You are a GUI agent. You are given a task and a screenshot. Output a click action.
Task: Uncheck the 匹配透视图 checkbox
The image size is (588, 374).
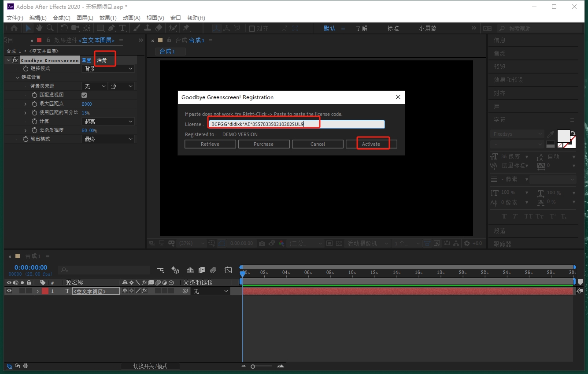pos(84,95)
